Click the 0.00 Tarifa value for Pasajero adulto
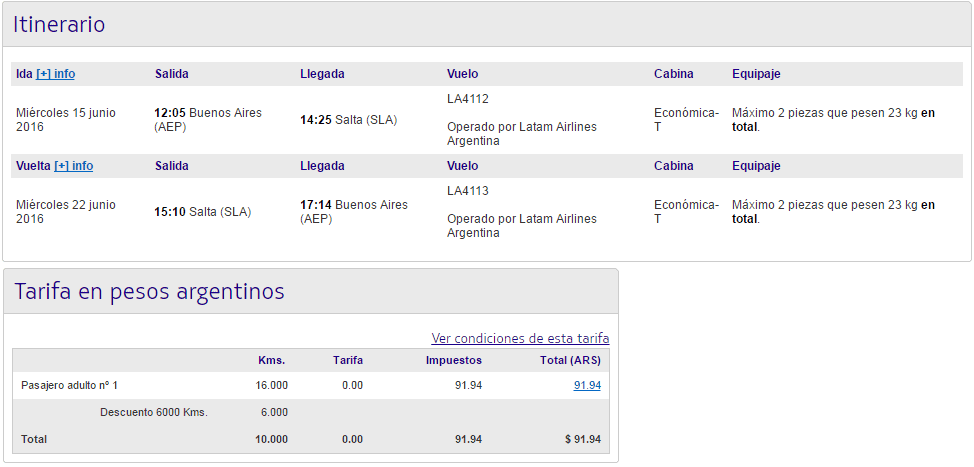Viewport: 974px width, 467px height. 352,386
